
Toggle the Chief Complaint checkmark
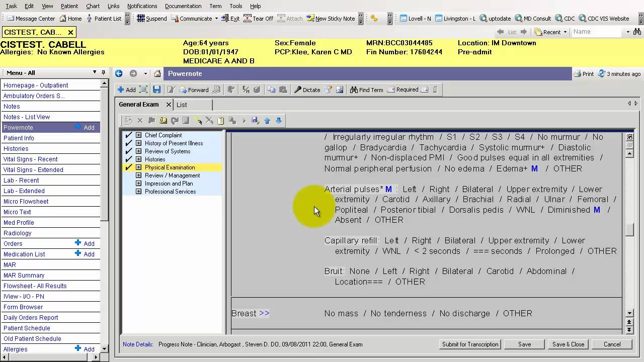[x=128, y=135]
